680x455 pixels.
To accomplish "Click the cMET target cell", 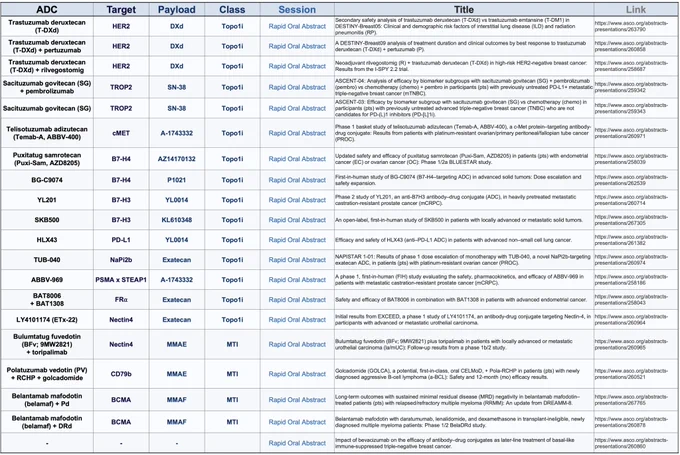I will tap(121, 133).
